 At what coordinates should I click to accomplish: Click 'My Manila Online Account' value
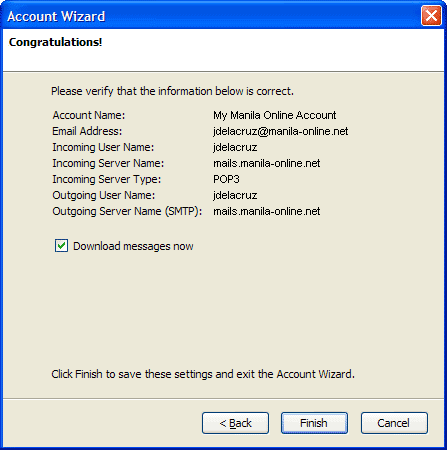click(x=275, y=115)
